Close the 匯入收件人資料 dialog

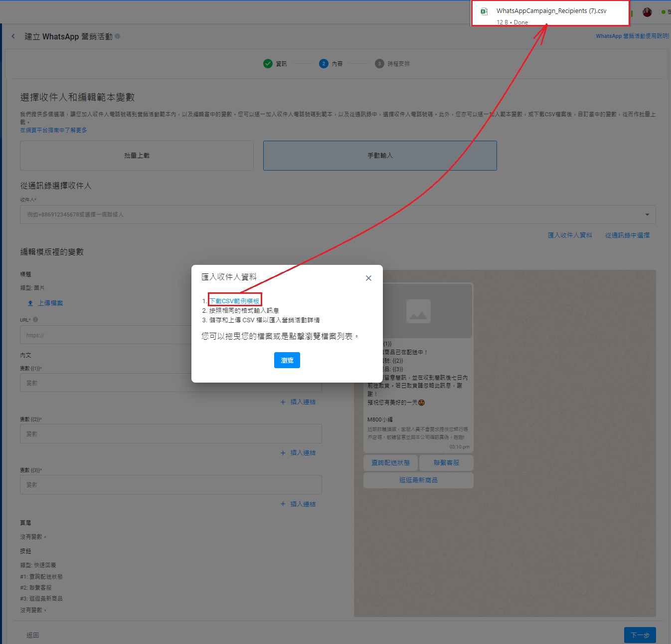point(368,278)
